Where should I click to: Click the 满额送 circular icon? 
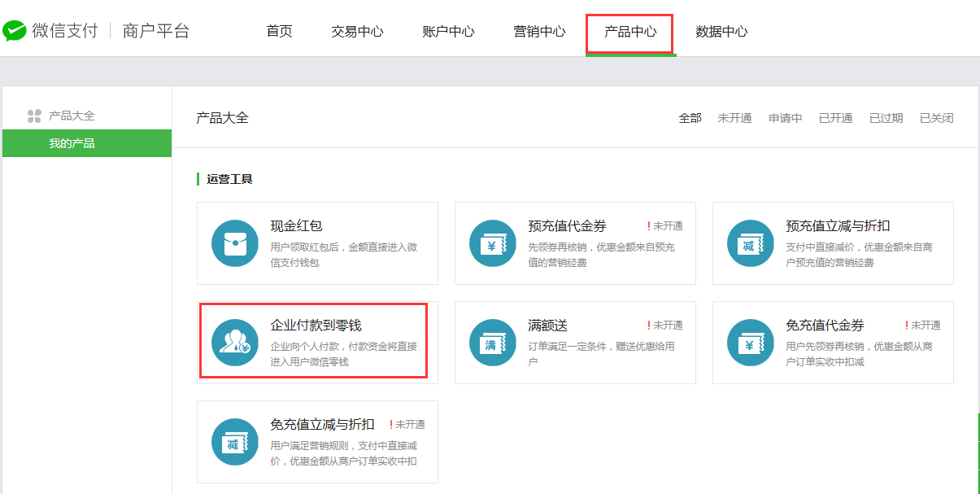(493, 343)
